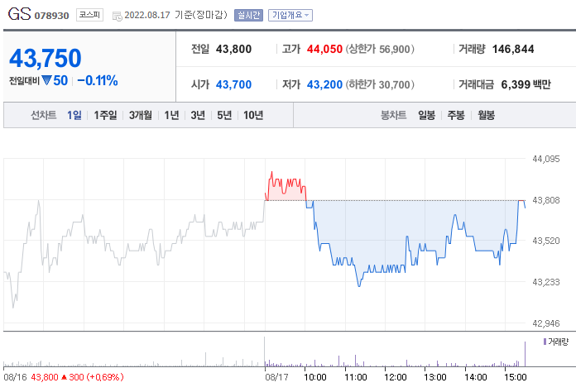Click the 44,095 y-axis label
The image size is (576, 392).
pyautogui.click(x=546, y=159)
